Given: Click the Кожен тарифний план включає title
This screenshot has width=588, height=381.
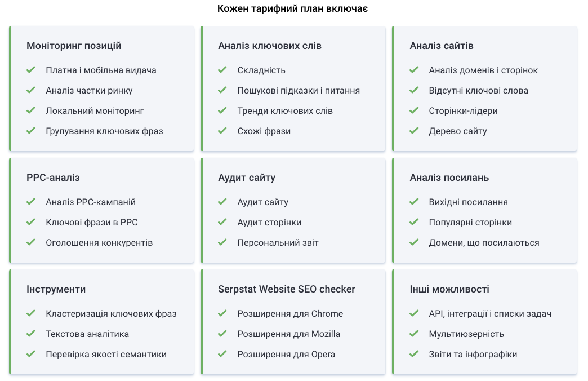Looking at the screenshot, I should (293, 9).
